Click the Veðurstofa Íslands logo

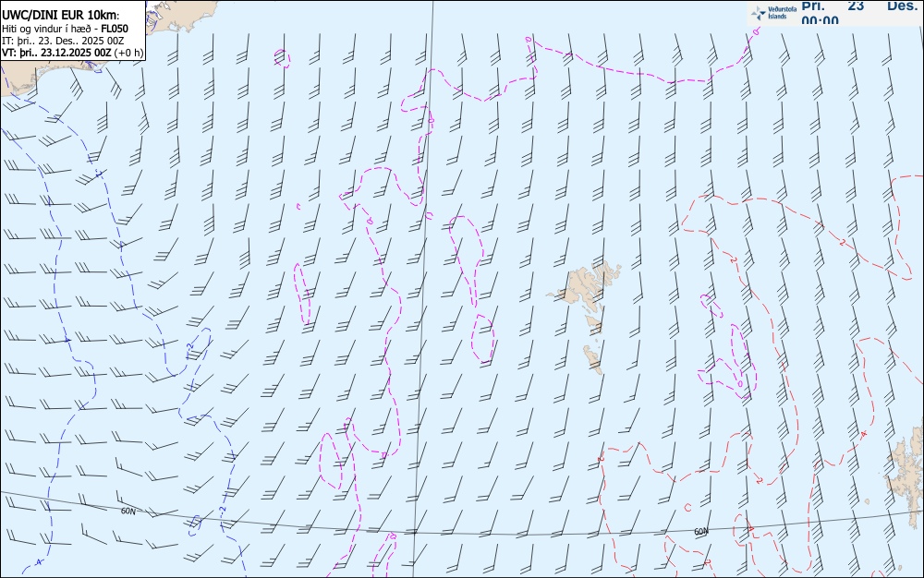[x=773, y=13]
